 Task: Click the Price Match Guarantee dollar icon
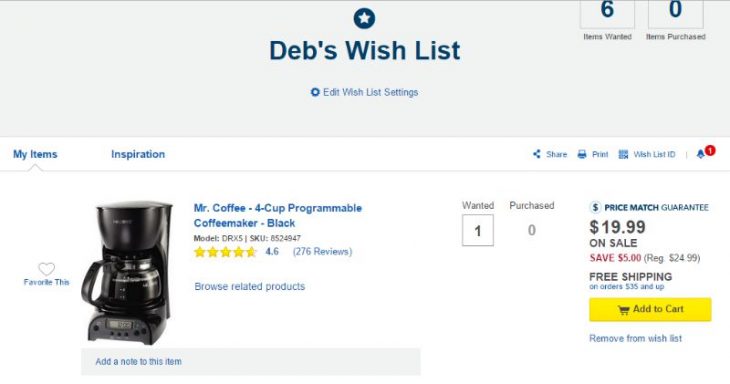[595, 207]
